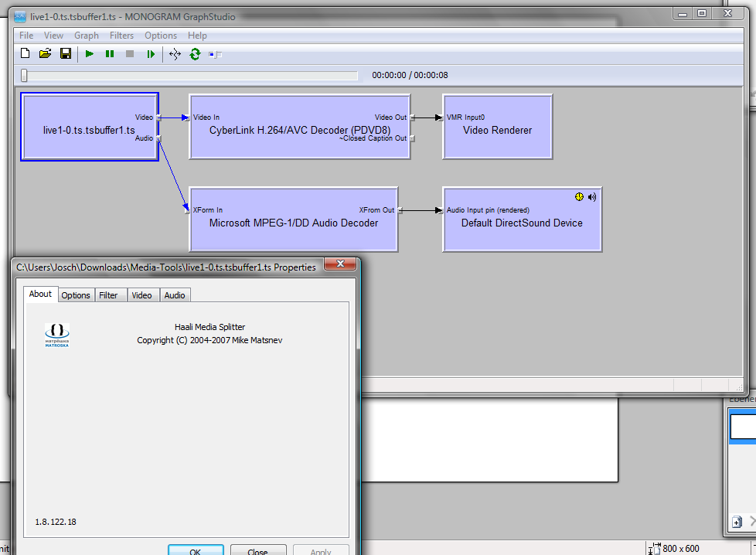Screen dimensions: 756x555
Task: Click the XFrom Out pin on Audio Decoder
Action: point(400,210)
